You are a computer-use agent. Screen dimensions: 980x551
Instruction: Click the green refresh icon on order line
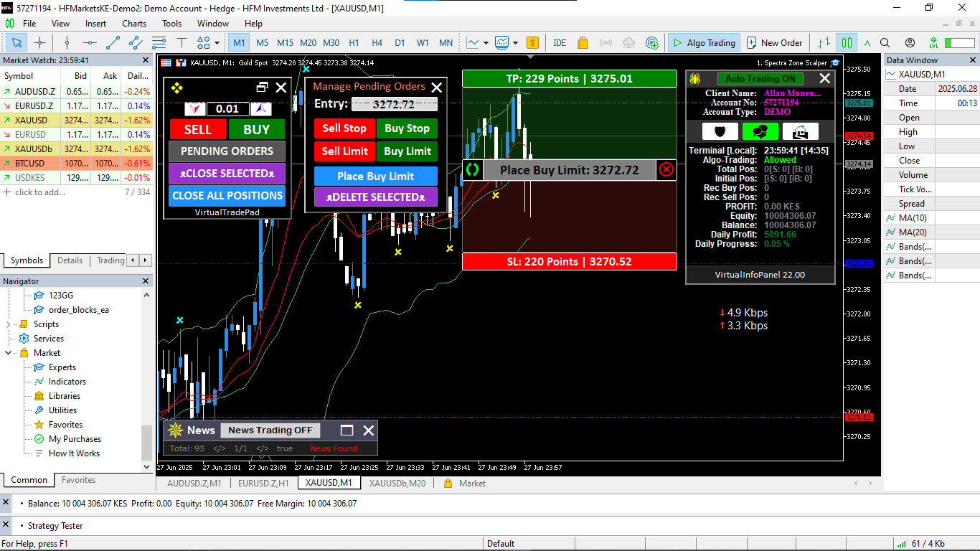472,170
